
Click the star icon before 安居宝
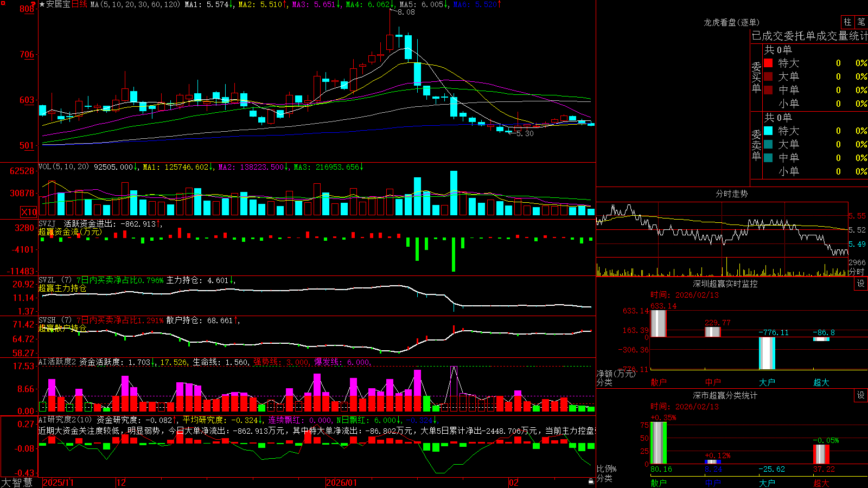(x=42, y=4)
